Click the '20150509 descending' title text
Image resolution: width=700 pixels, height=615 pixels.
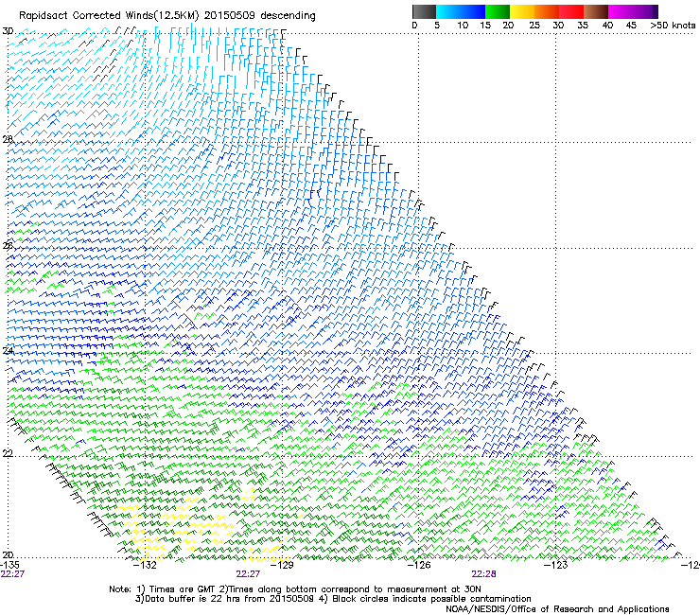[260, 15]
